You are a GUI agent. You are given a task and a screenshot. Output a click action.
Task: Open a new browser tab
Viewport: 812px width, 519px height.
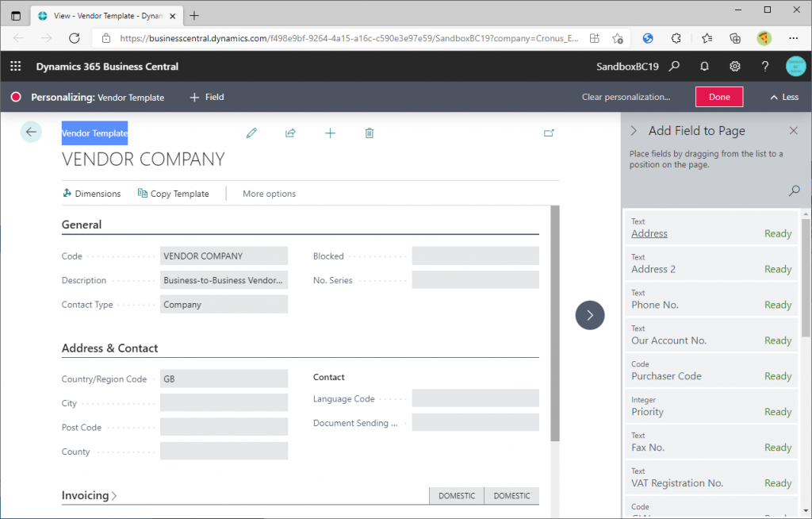(194, 16)
